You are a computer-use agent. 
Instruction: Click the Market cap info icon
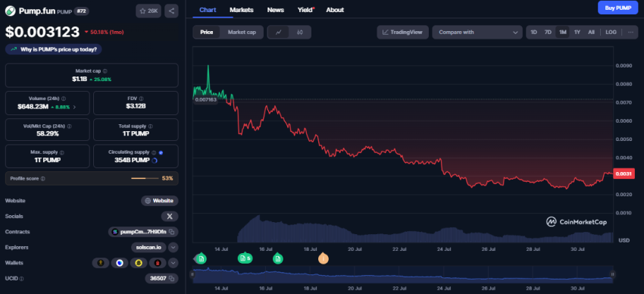pos(105,71)
